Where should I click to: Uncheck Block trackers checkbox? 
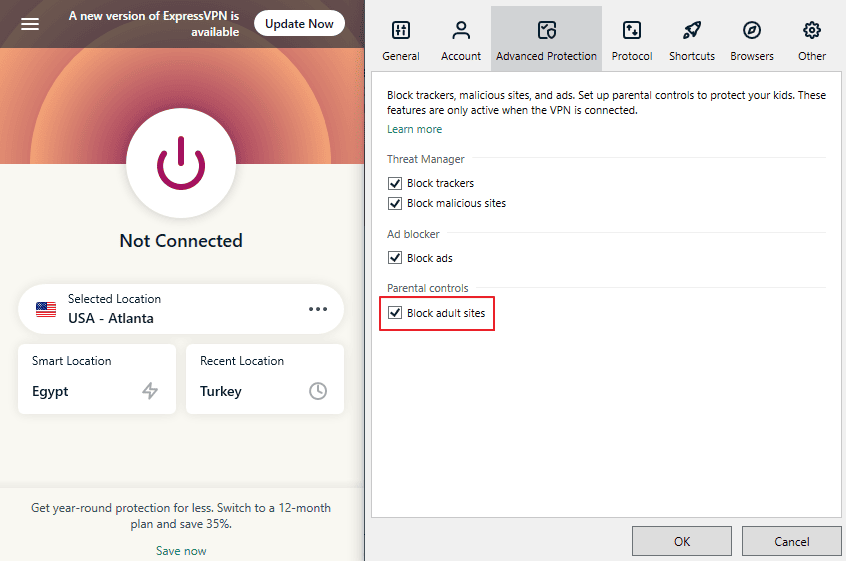click(x=395, y=183)
